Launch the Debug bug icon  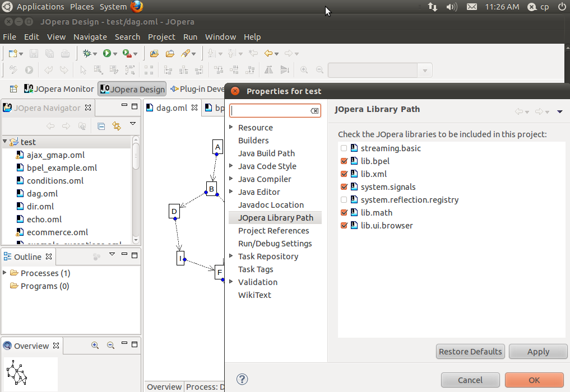click(87, 53)
